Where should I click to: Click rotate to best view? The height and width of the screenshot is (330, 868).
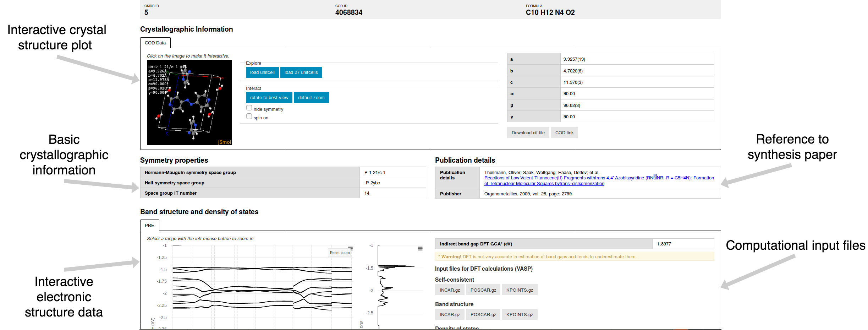pyautogui.click(x=269, y=98)
